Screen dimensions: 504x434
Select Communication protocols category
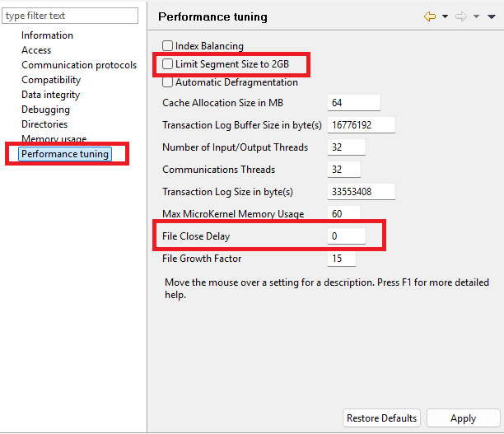click(79, 65)
